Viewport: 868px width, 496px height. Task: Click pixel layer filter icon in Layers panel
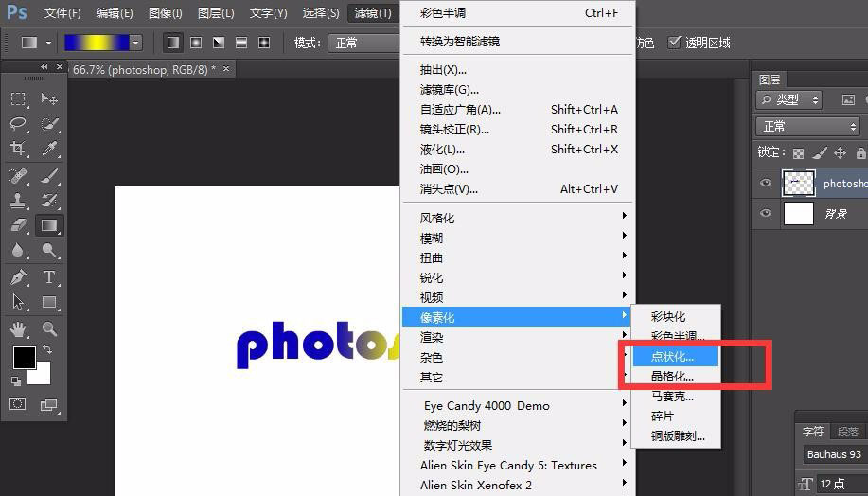[848, 99]
